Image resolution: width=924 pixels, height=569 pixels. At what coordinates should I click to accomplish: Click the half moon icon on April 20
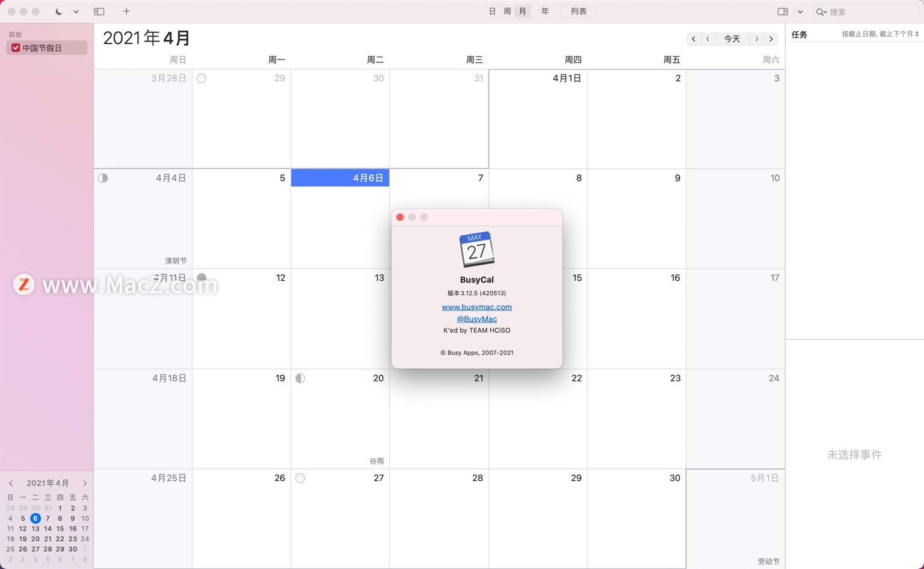[300, 378]
